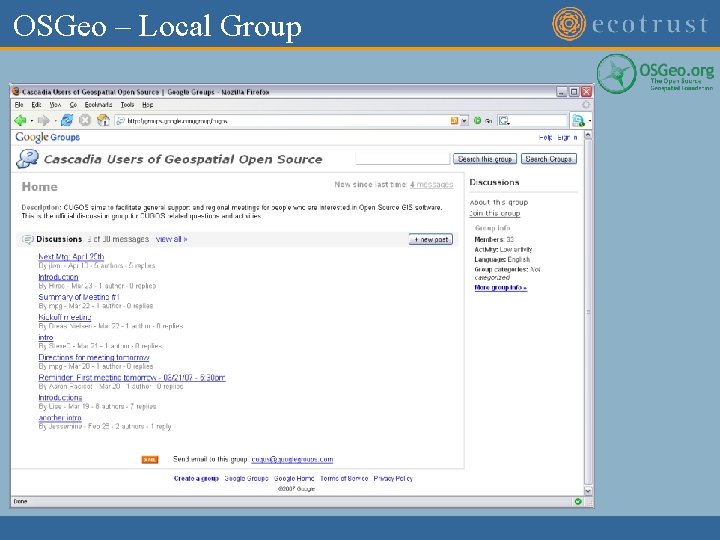This screenshot has height=540, width=720.
Task: Click More group info link
Action: click(x=501, y=287)
